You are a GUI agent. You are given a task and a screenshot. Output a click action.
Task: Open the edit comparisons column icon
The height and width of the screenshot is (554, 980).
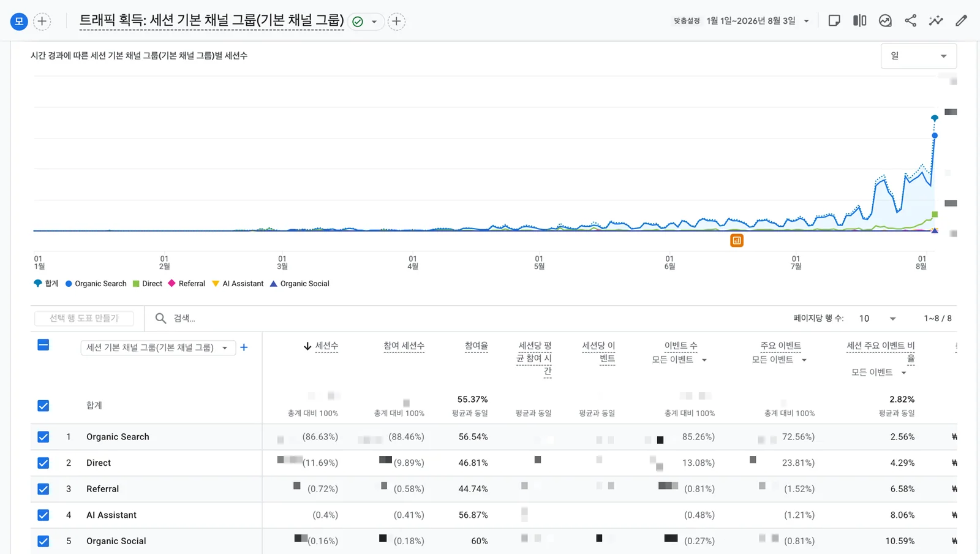click(859, 21)
